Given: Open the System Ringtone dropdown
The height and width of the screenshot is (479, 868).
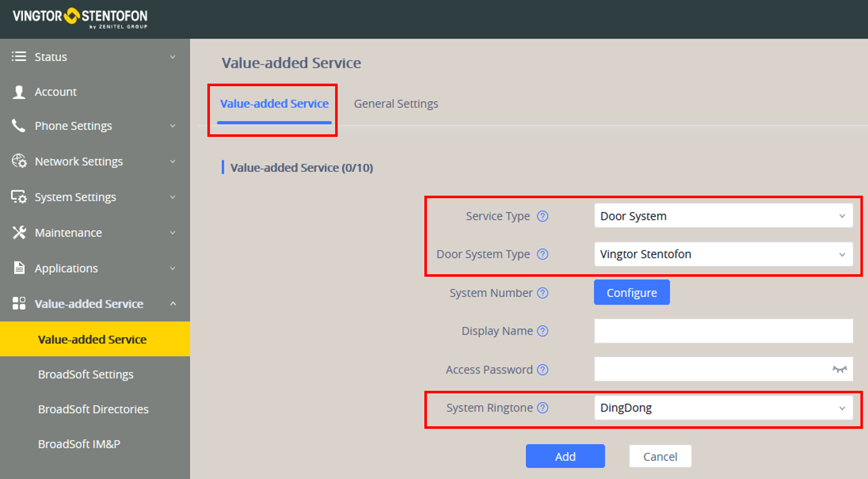Looking at the screenshot, I should click(x=723, y=408).
